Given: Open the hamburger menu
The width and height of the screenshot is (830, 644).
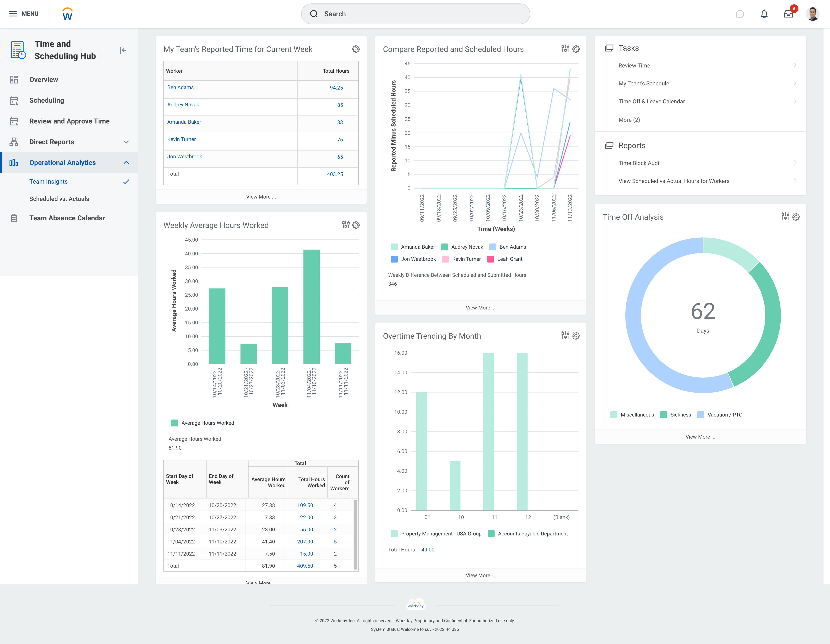Looking at the screenshot, I should click(13, 14).
